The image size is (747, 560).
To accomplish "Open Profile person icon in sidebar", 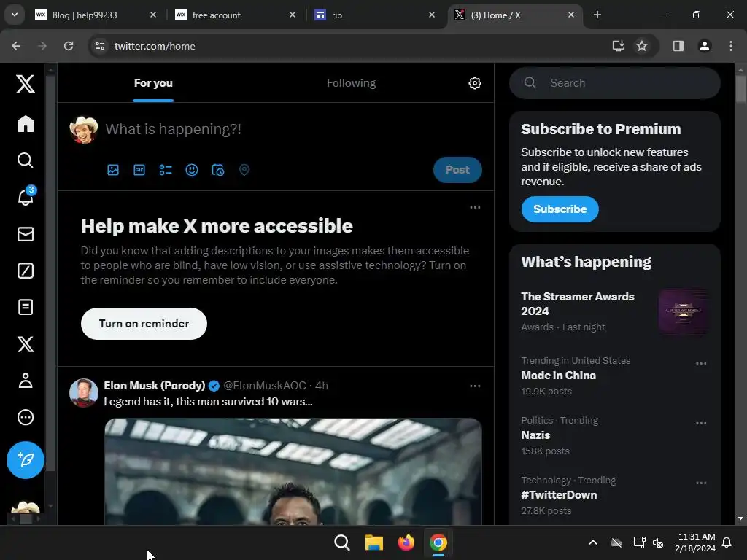I will click(x=26, y=381).
